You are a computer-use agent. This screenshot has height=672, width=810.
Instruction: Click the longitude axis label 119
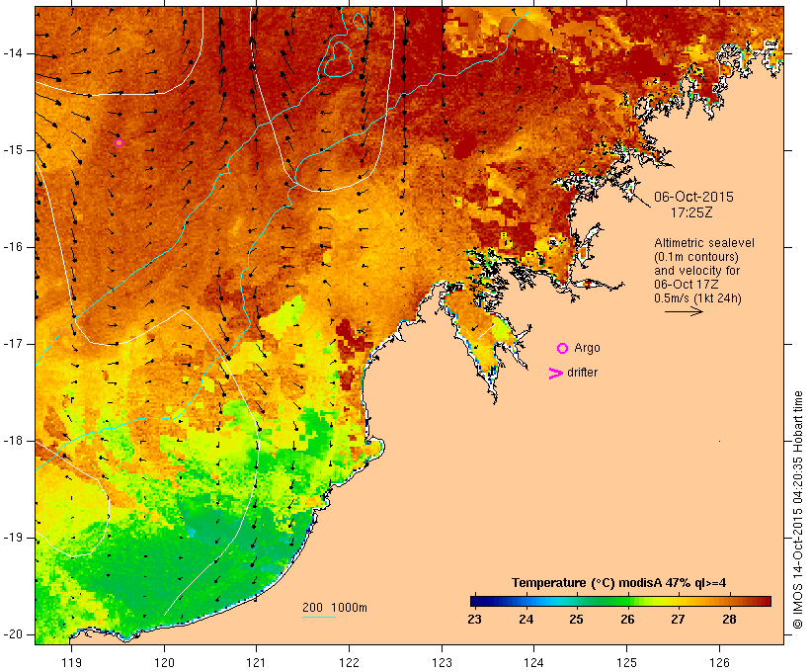point(71,662)
